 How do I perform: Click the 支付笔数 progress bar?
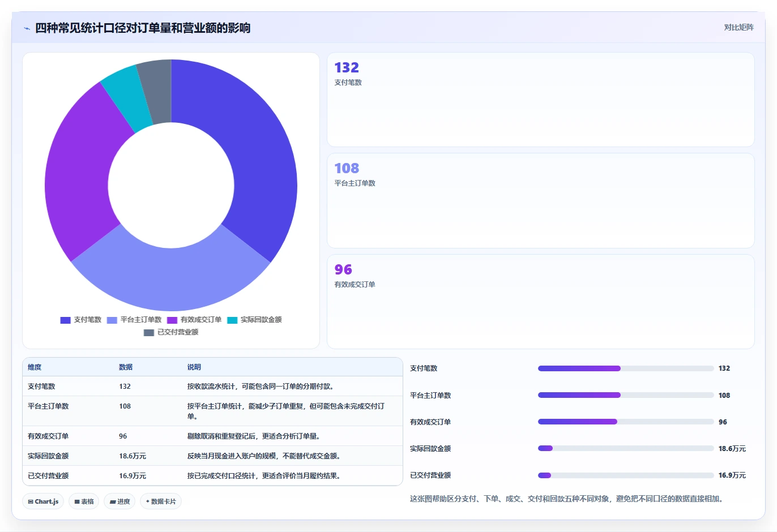tap(626, 368)
